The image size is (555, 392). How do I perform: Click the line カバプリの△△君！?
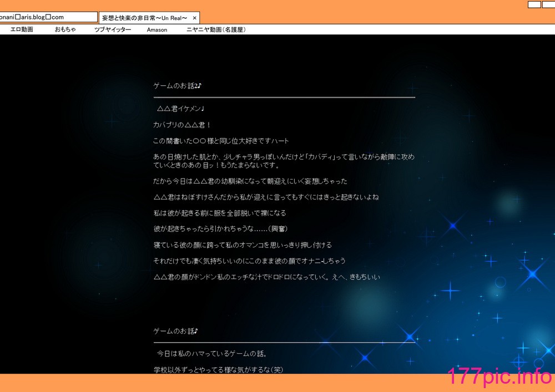182,125
